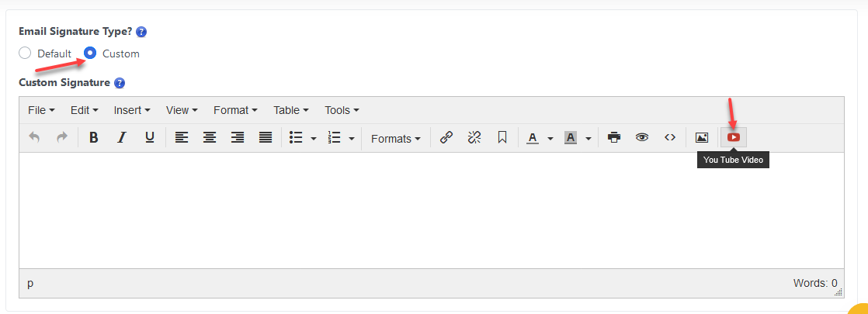Image resolution: width=868 pixels, height=314 pixels.
Task: Preview the signature with eye icon
Action: (x=642, y=138)
